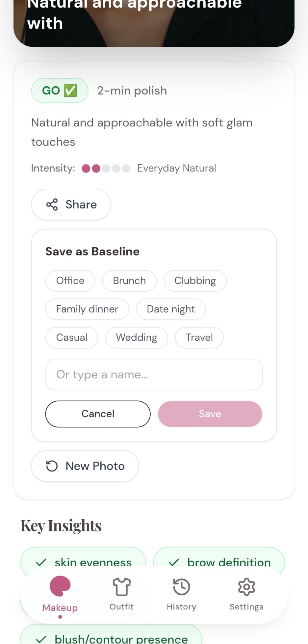Select the Office baseline chip
308x644 pixels.
pos(70,281)
